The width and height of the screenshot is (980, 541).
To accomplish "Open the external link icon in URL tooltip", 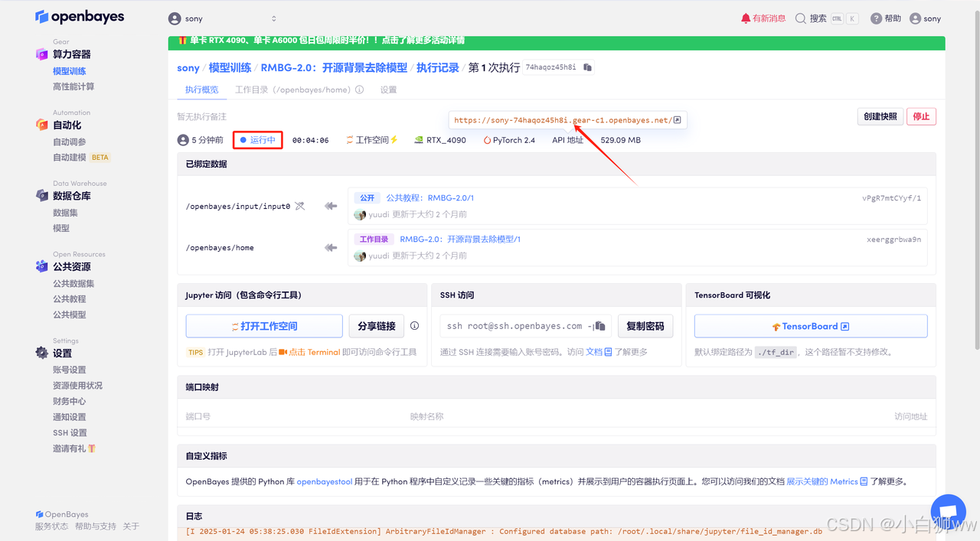I will pos(677,120).
